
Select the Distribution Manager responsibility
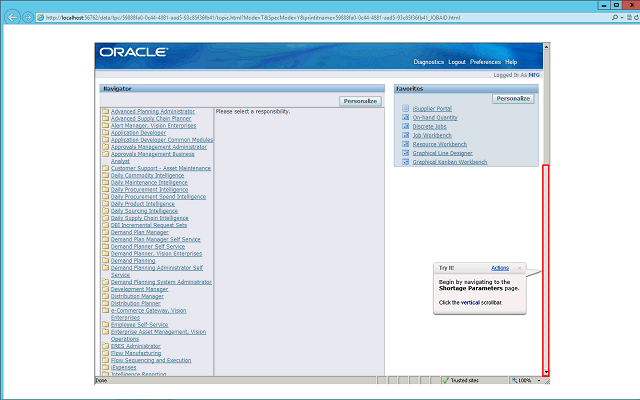coord(137,296)
